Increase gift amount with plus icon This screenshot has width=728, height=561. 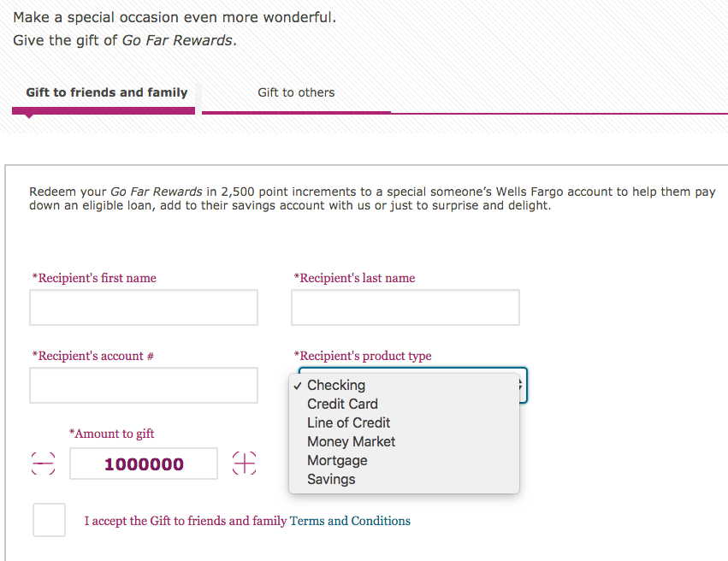[244, 464]
